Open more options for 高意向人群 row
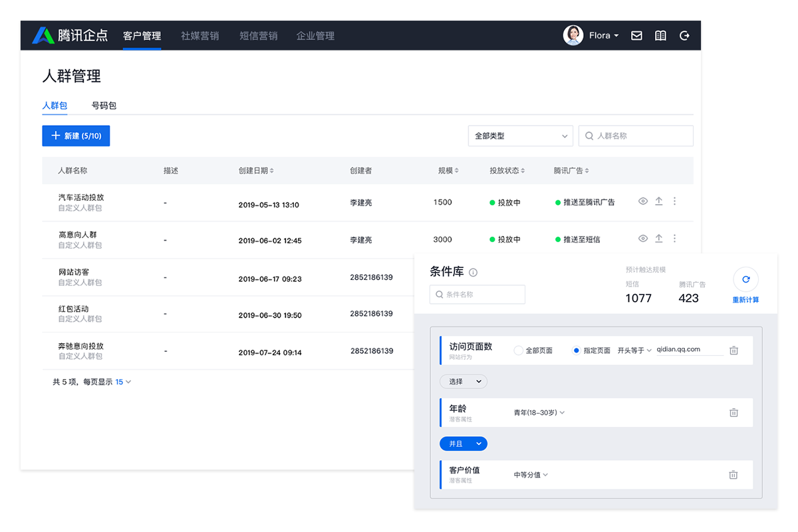The width and height of the screenshot is (798, 532). click(674, 238)
